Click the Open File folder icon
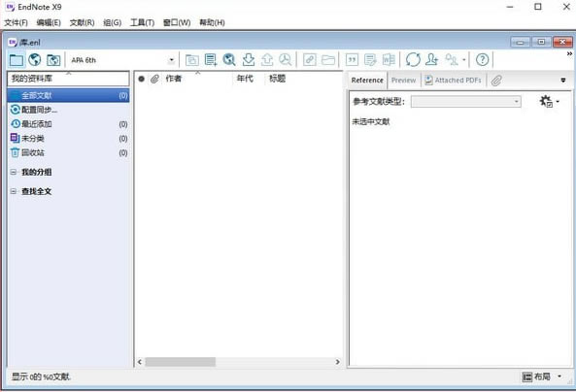The image size is (576, 392). tap(328, 59)
